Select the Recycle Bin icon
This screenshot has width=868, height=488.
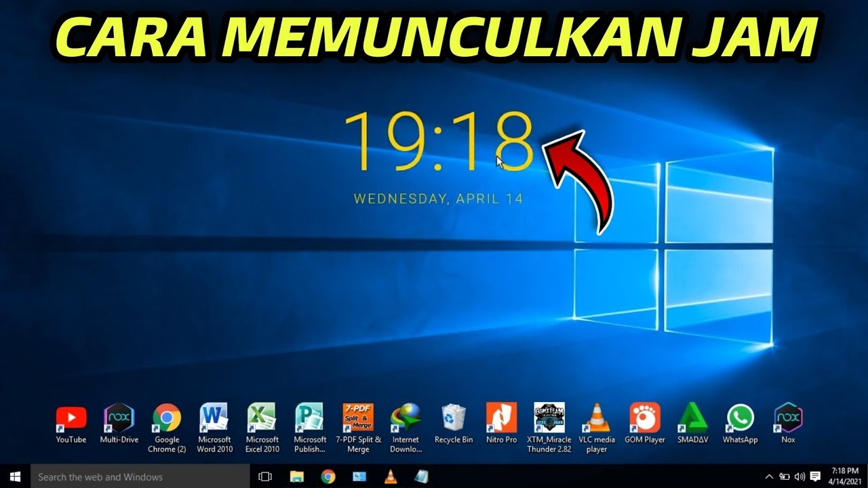(x=454, y=424)
